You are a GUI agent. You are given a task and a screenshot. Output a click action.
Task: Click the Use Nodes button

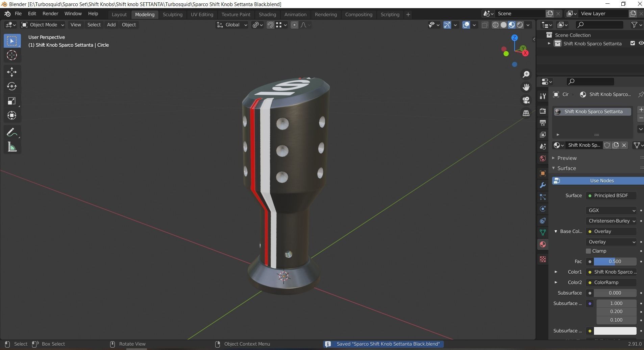(598, 181)
